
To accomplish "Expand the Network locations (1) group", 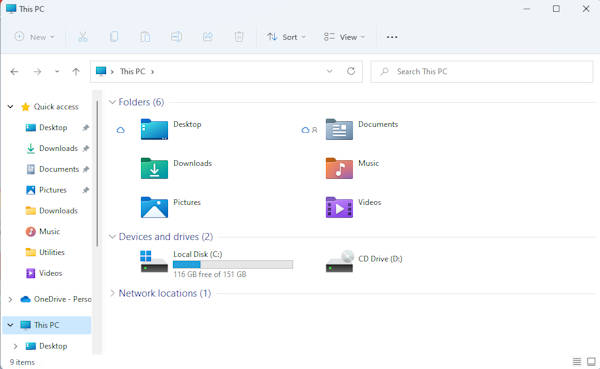I will (x=112, y=293).
